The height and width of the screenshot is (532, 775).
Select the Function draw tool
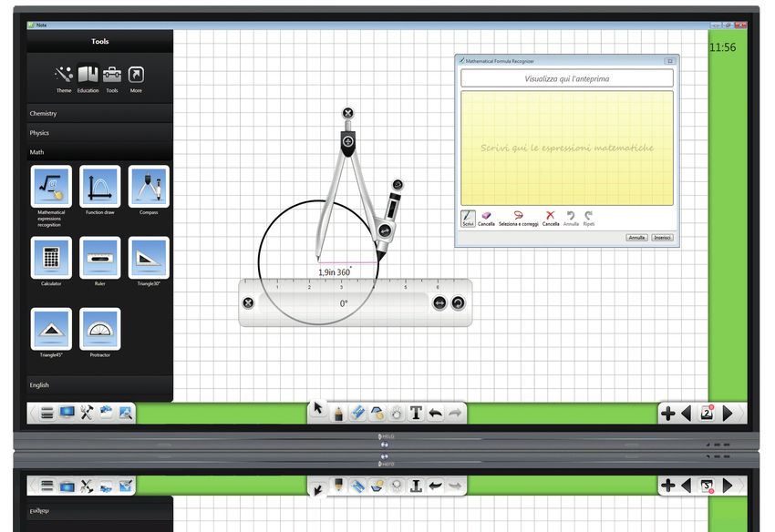click(100, 186)
